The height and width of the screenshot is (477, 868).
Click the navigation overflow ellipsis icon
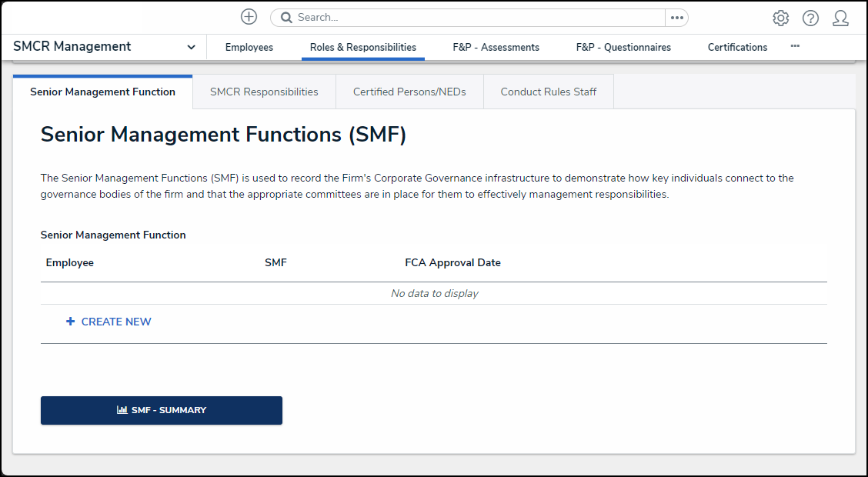click(x=795, y=46)
